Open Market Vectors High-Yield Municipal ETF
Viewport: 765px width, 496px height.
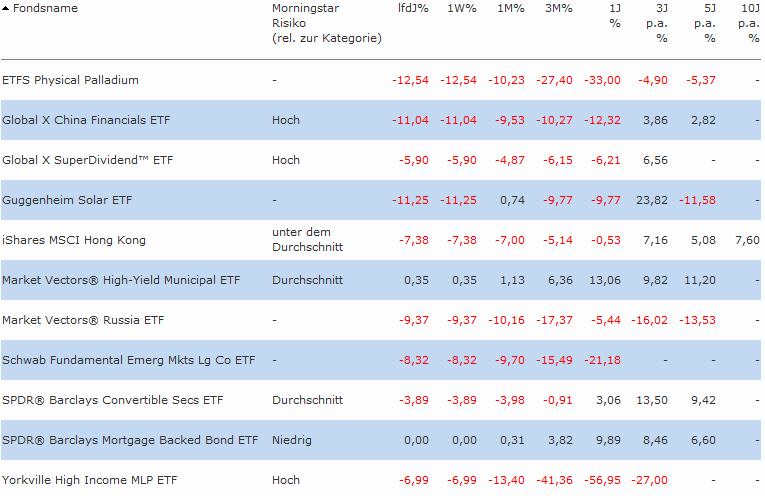[122, 280]
